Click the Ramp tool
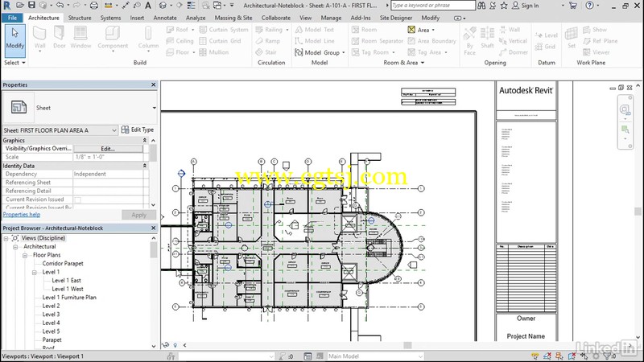This screenshot has width=644, height=362. click(268, 41)
